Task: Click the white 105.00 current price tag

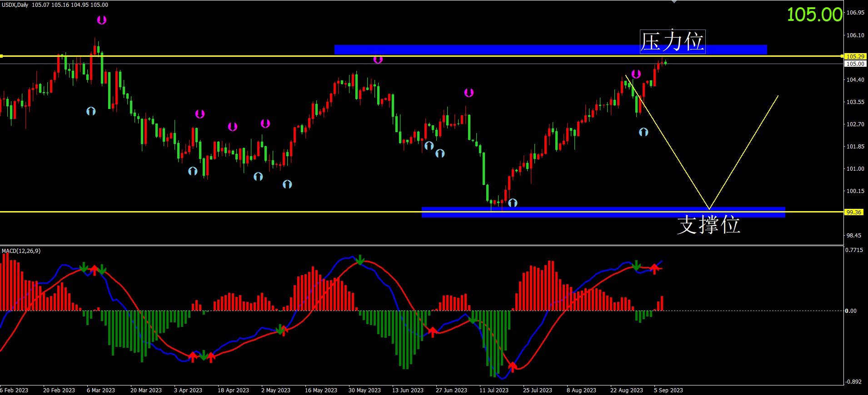Action: 855,64
